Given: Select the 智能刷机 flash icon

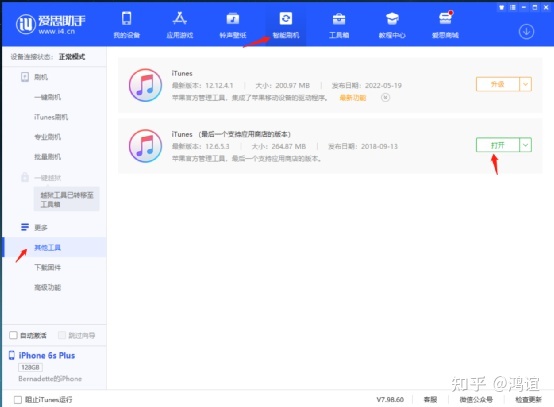Looking at the screenshot, I should point(285,18).
